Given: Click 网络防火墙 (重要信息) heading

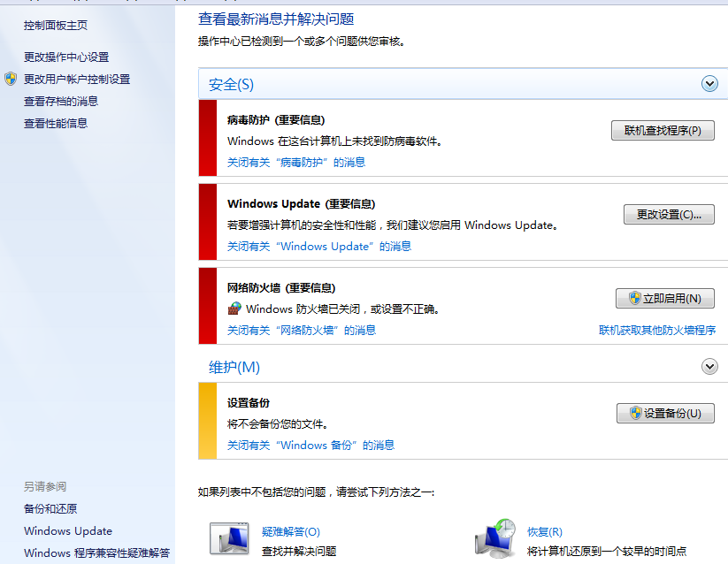Looking at the screenshot, I should [x=281, y=288].
